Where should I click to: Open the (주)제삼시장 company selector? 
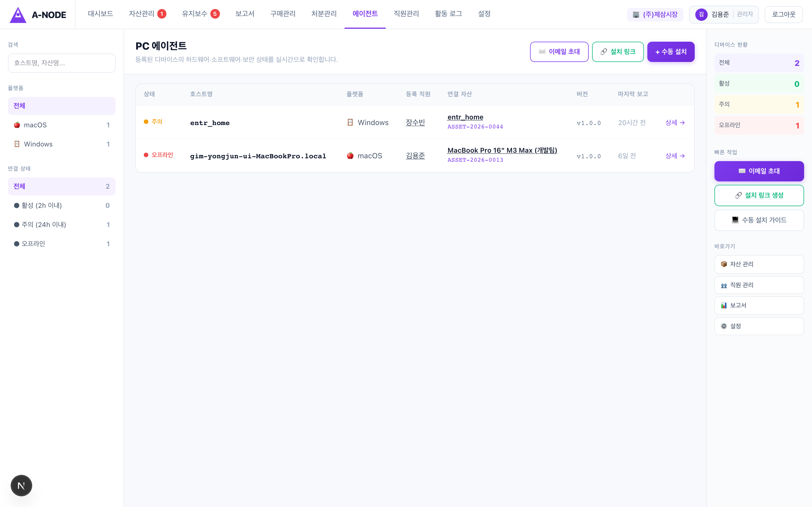655,14
